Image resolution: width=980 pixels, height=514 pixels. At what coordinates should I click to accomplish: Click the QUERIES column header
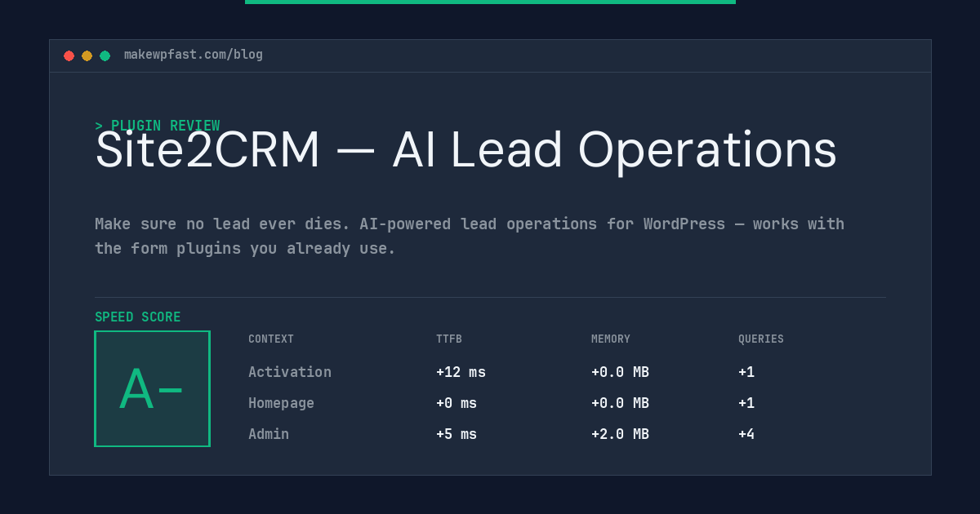(761, 339)
